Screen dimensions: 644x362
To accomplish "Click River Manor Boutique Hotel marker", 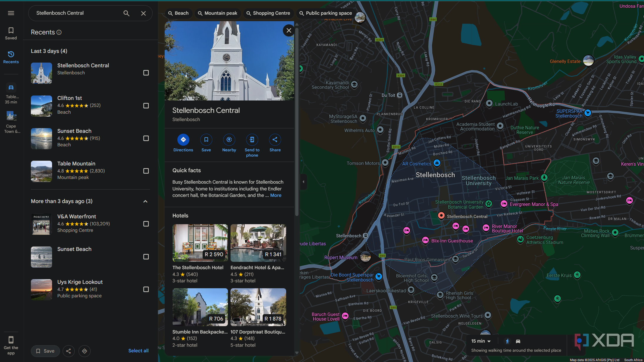I will coord(486,228).
